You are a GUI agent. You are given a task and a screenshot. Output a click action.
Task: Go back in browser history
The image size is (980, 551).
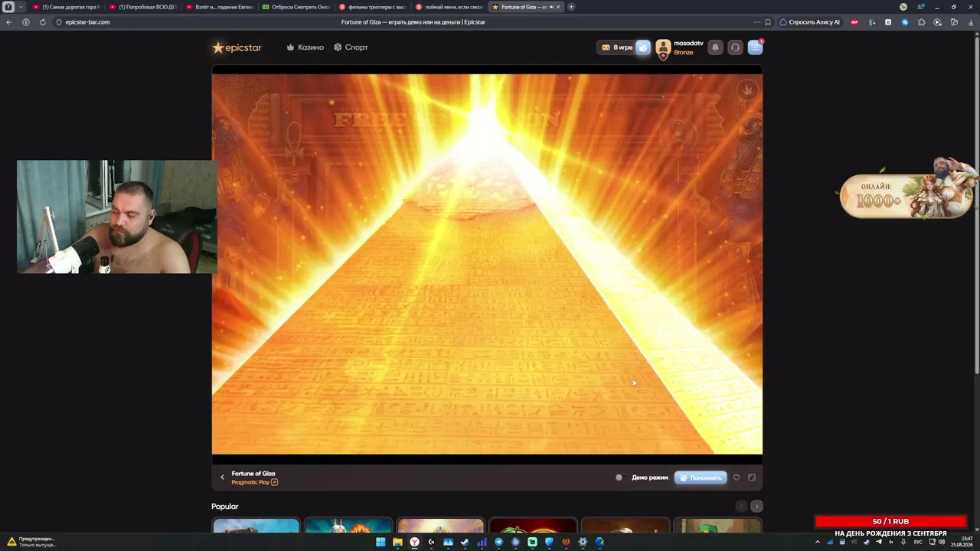tap(9, 22)
